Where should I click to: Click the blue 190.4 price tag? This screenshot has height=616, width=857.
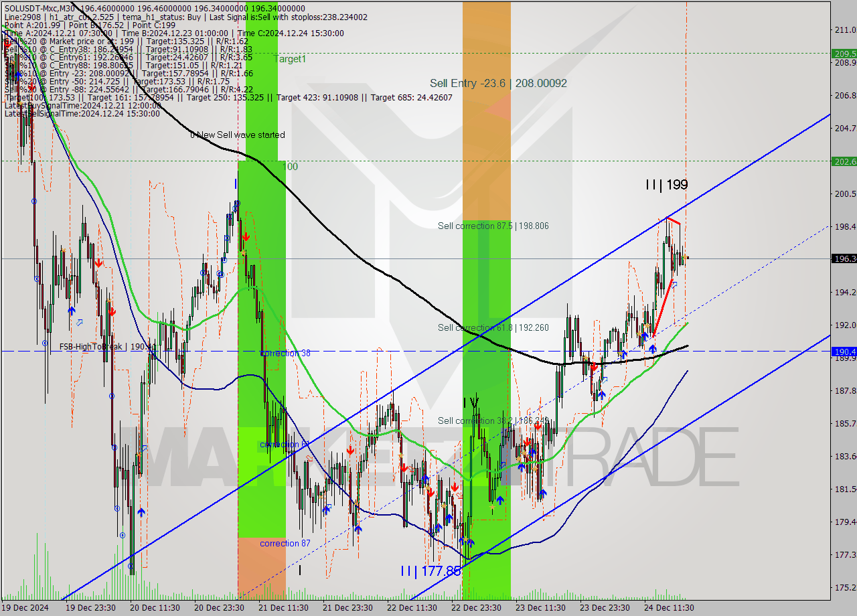(844, 351)
